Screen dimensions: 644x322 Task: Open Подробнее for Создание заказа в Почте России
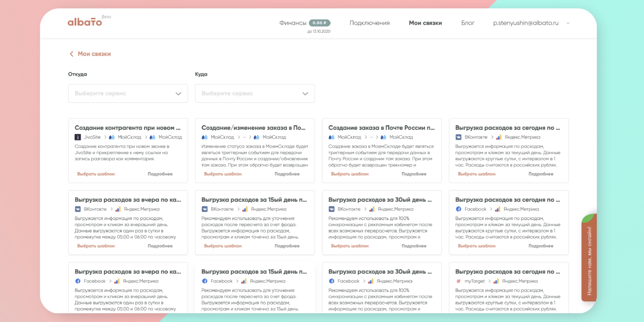point(414,174)
